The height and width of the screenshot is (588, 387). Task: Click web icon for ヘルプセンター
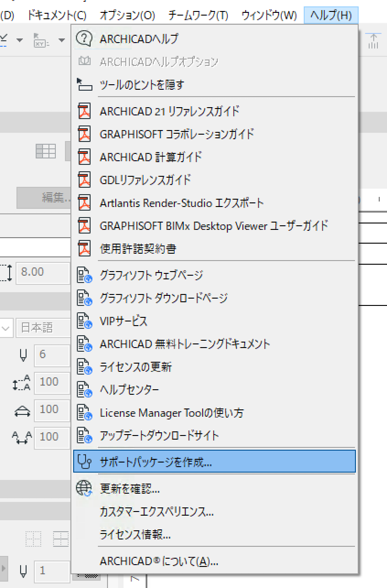coord(84,390)
